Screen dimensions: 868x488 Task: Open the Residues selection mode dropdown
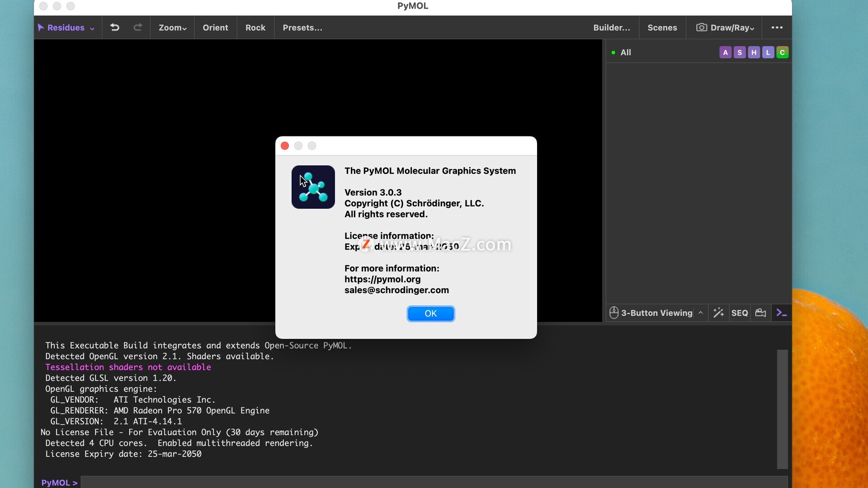(66, 28)
